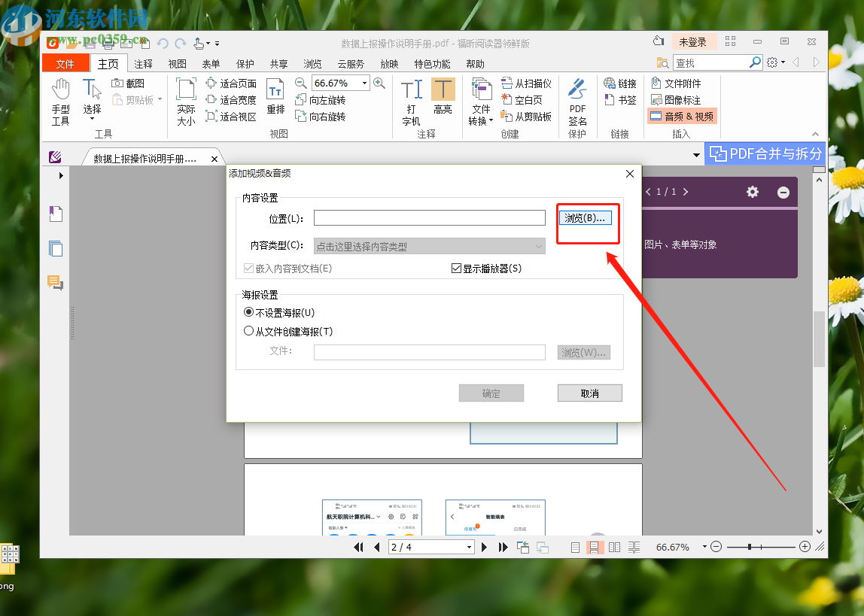Switch to the 注释 ribbon tab

(x=142, y=63)
